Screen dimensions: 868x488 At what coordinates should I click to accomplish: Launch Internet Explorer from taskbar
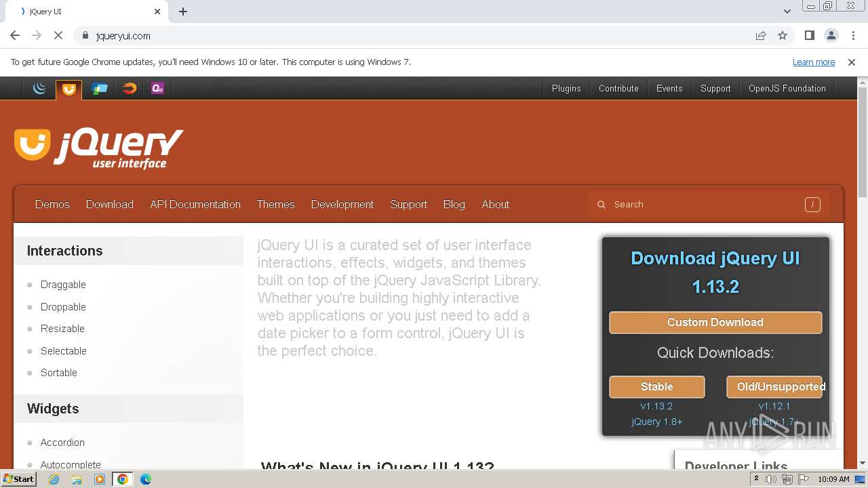[x=54, y=479]
